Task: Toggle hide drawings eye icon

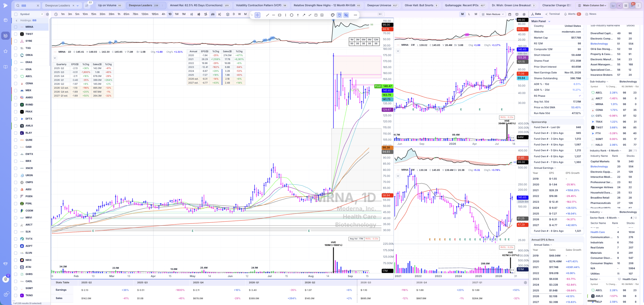Action: point(346,15)
